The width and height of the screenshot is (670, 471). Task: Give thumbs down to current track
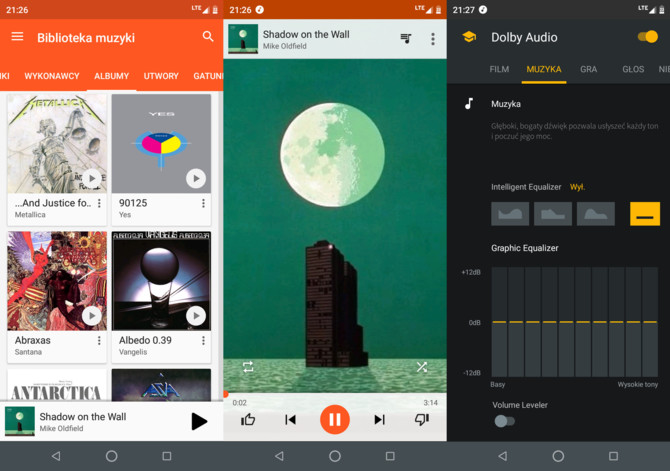click(x=422, y=420)
